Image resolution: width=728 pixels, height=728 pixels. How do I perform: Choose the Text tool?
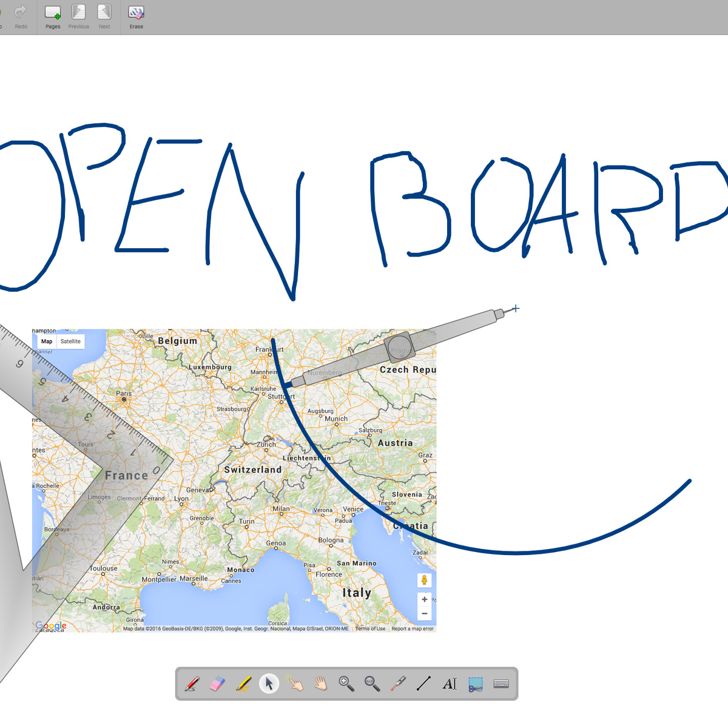tap(450, 684)
